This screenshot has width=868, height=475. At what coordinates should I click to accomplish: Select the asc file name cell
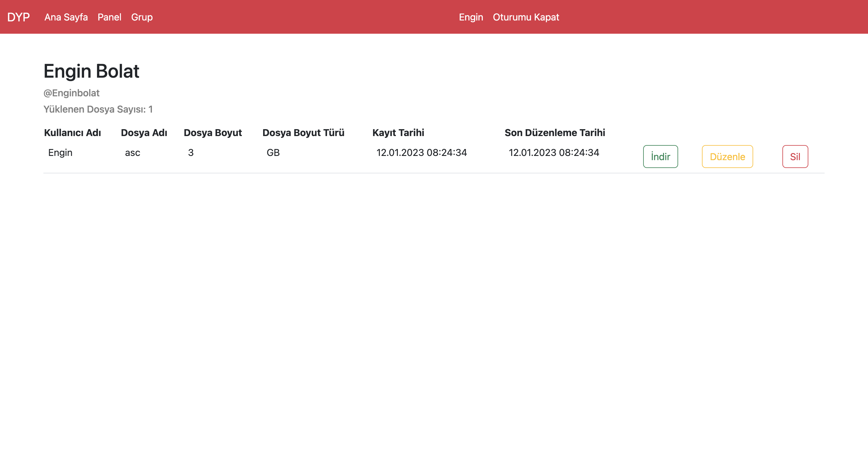(x=132, y=153)
